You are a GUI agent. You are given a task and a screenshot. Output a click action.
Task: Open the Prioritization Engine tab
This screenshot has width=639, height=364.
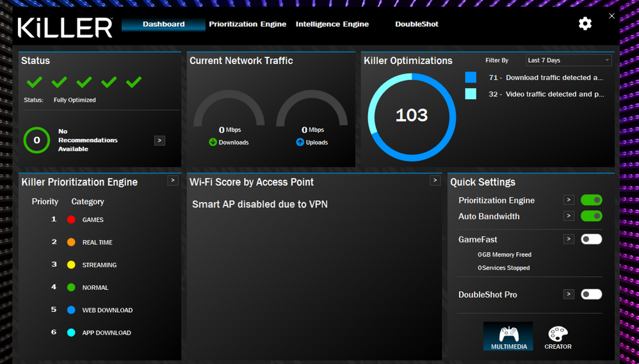pos(247,24)
